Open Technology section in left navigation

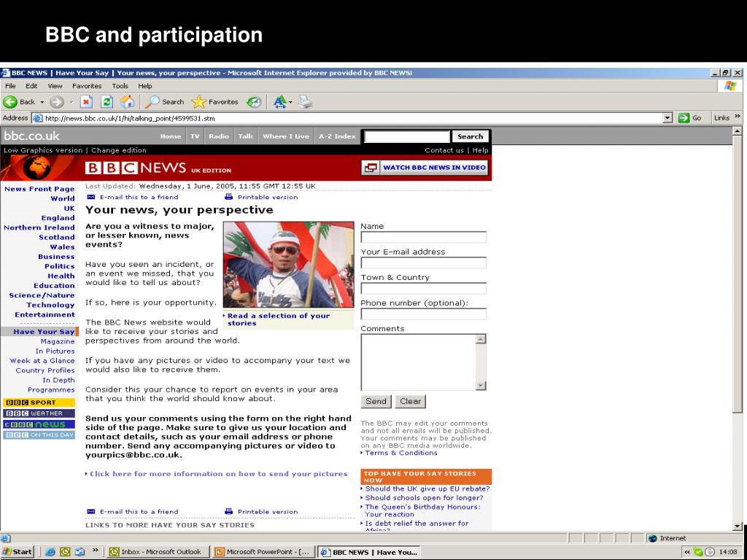tap(50, 305)
